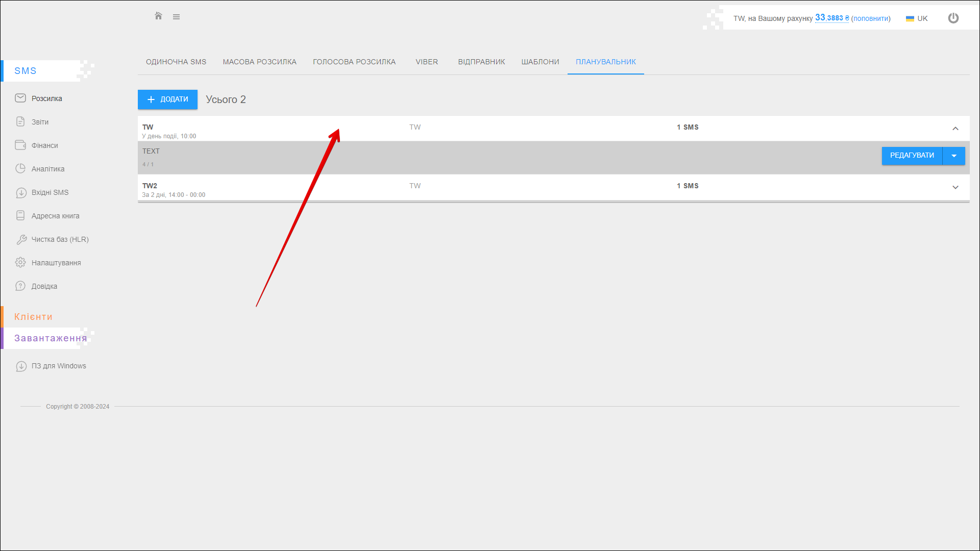Click Чистка баз (HLR) wrench icon
The height and width of the screenshot is (551, 980).
21,239
